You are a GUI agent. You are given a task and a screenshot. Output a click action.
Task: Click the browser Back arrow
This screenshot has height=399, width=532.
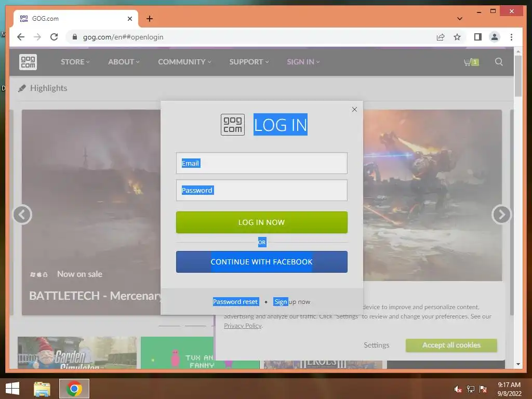[21, 37]
